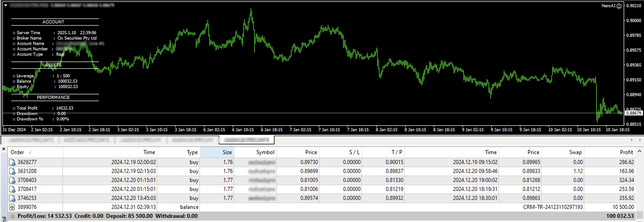This screenshot has width=644, height=222.
Task: Click the total 100 032.53
Action: point(620,216)
